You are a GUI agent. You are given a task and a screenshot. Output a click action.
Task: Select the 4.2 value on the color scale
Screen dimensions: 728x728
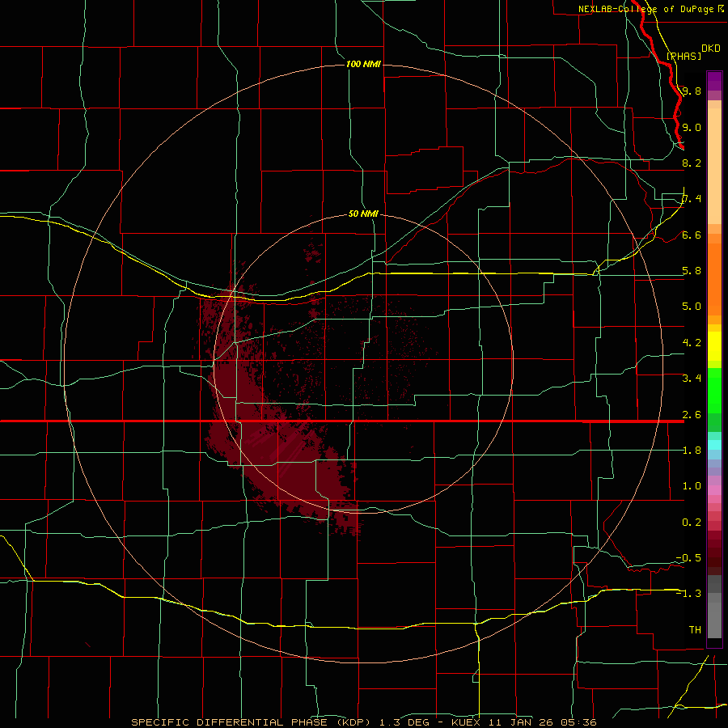click(692, 343)
